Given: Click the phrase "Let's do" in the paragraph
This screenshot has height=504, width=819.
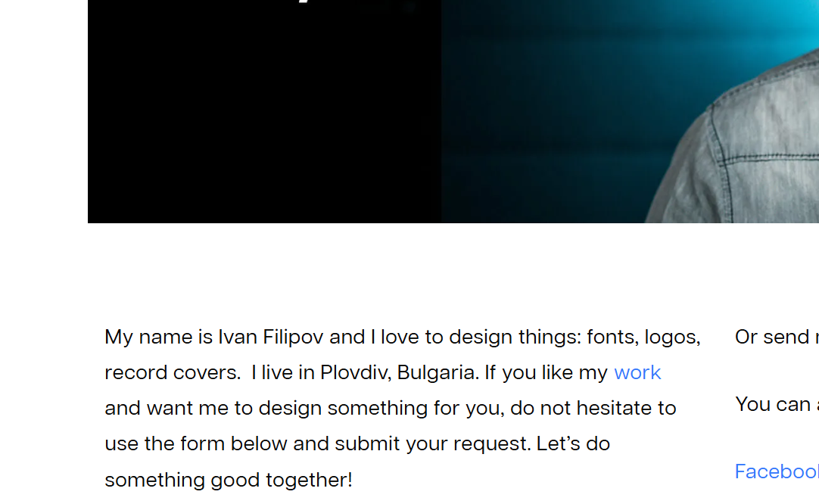Looking at the screenshot, I should coord(573,443).
